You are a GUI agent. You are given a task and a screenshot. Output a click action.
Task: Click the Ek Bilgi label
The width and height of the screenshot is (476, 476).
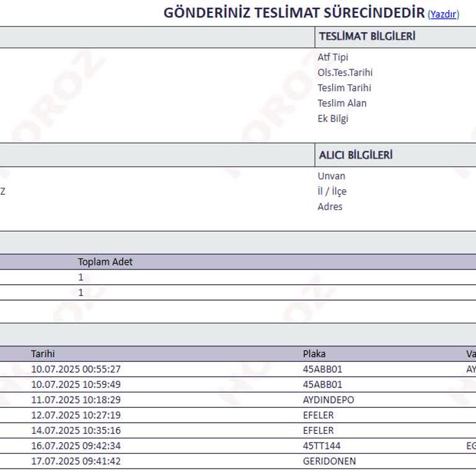[x=333, y=119]
